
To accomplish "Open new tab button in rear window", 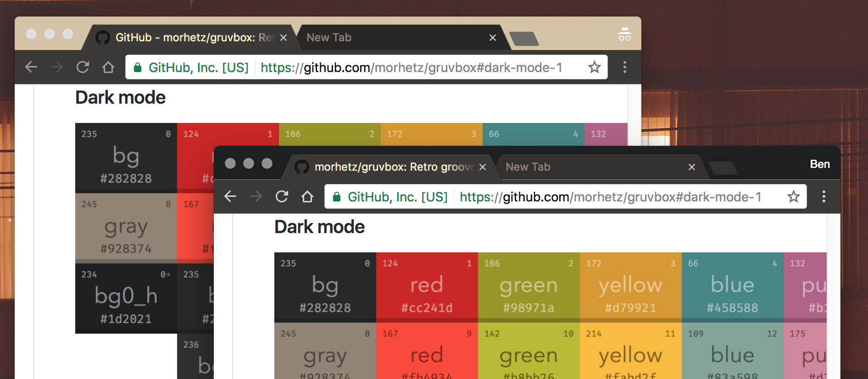I will pos(524,39).
